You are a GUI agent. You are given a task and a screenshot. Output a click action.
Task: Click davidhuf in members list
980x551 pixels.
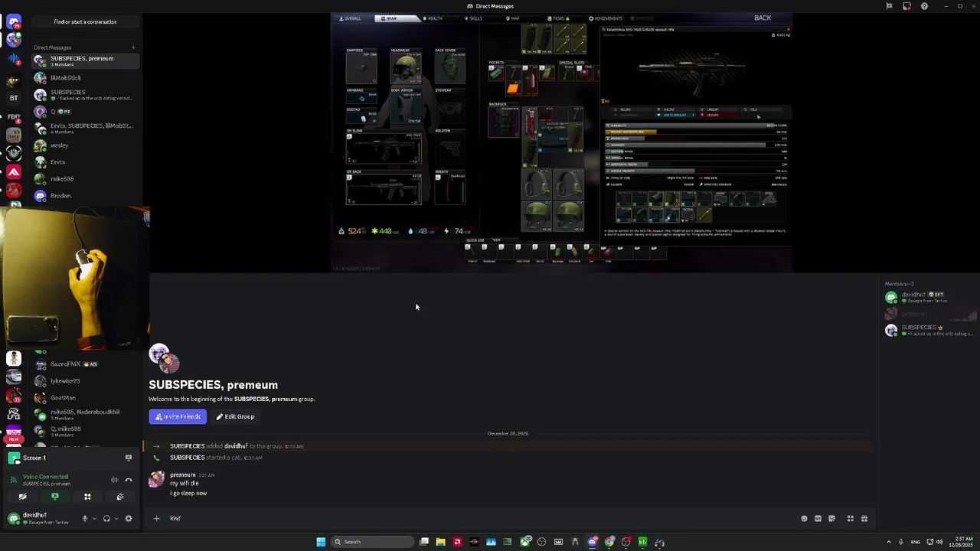pos(931,298)
